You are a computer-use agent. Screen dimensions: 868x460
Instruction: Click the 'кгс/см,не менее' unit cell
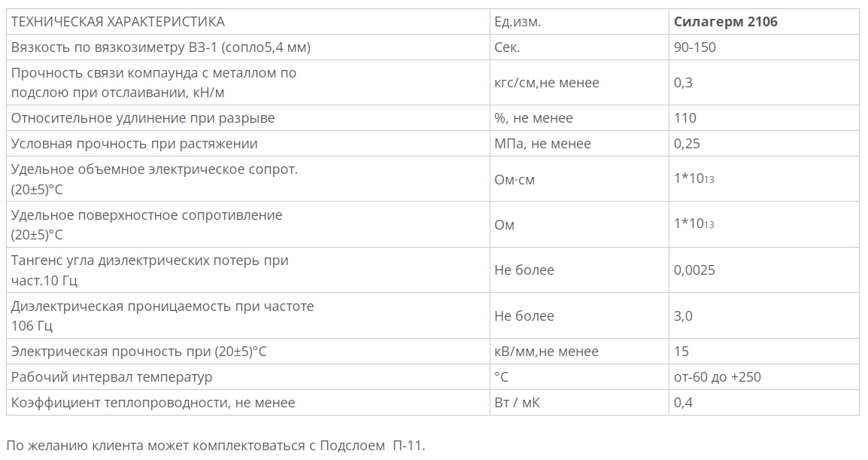click(579, 83)
